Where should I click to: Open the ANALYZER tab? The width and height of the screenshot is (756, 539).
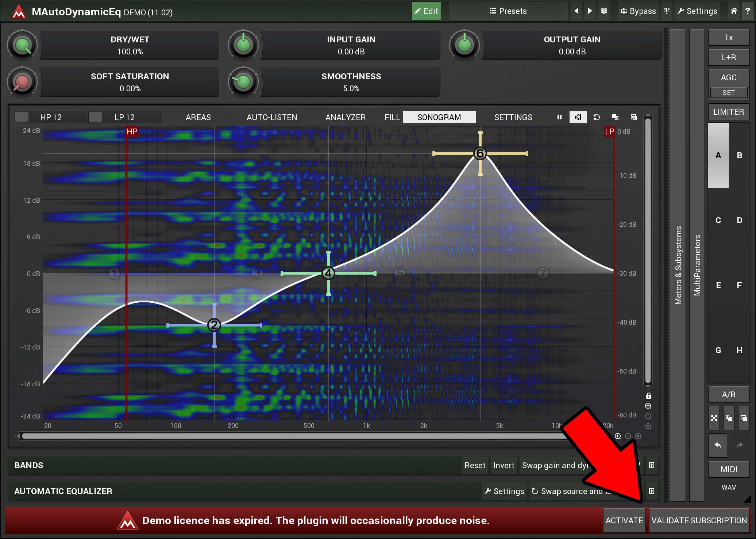point(345,117)
